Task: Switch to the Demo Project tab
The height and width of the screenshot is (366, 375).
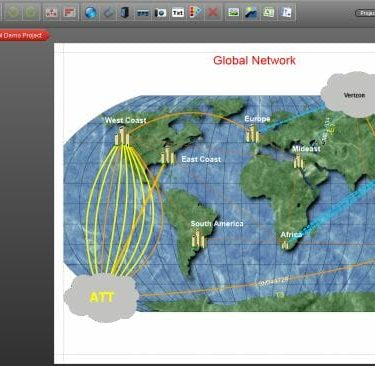Action: [22, 35]
